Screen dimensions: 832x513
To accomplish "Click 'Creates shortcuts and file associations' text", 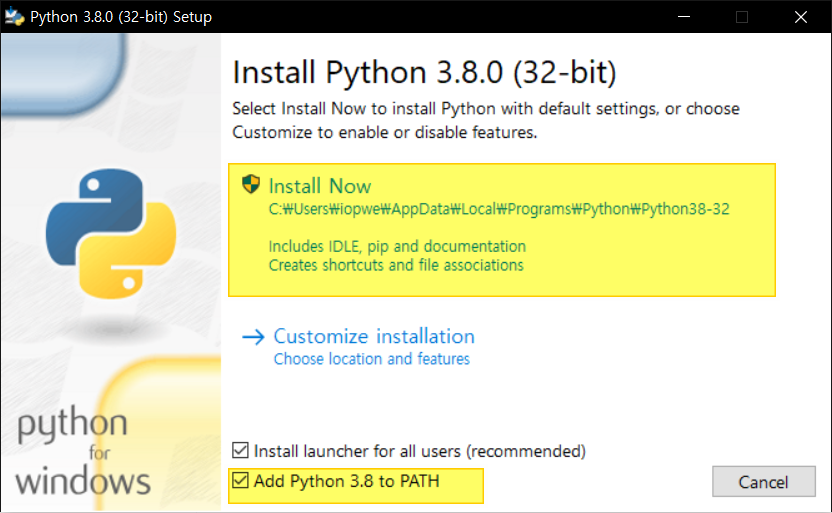I will pyautogui.click(x=396, y=265).
